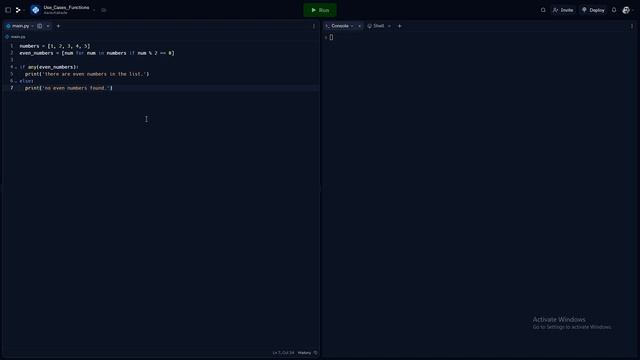Open the search magnifier icon
Screen dimensions: 640x360
point(543,10)
